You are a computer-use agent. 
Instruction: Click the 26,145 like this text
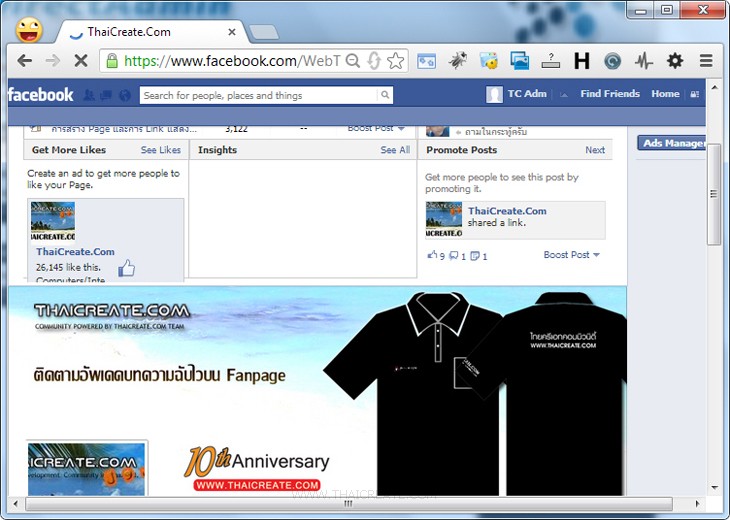pos(68,267)
